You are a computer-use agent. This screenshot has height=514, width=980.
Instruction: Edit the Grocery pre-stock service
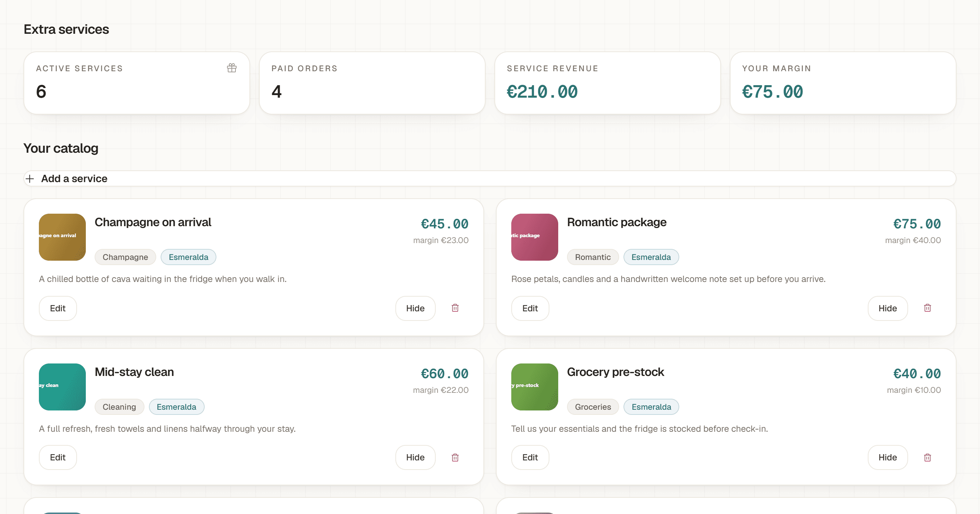530,457
